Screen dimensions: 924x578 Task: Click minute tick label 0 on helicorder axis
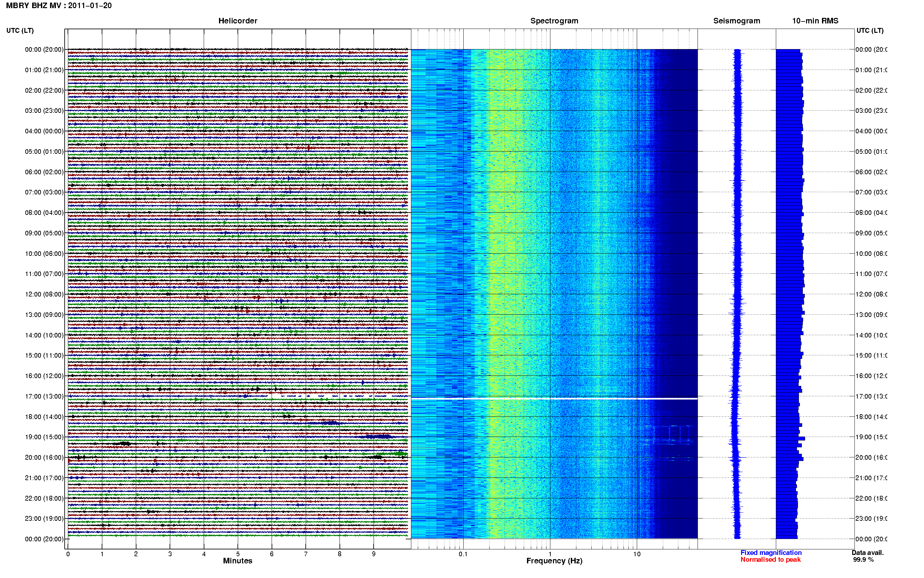tap(68, 554)
